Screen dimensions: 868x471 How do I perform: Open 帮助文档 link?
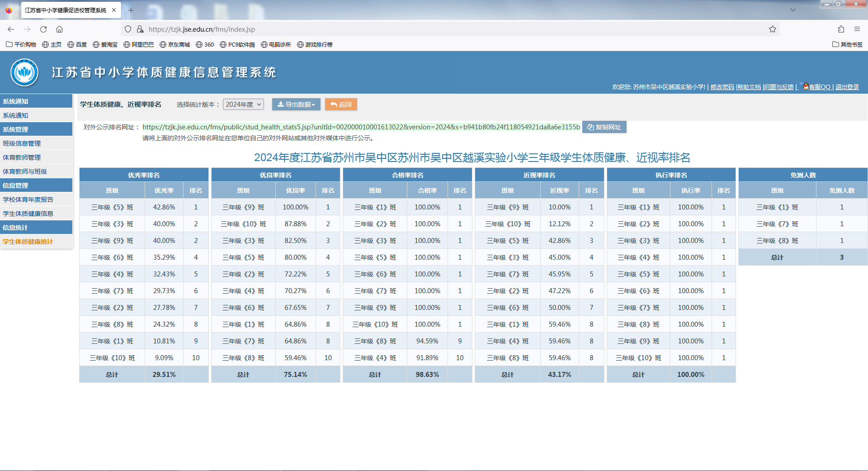(749, 87)
